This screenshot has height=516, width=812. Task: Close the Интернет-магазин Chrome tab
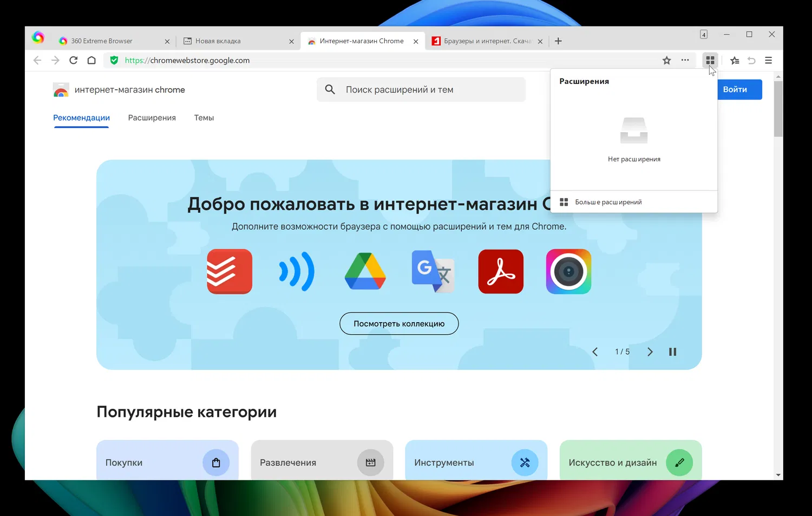[416, 41]
